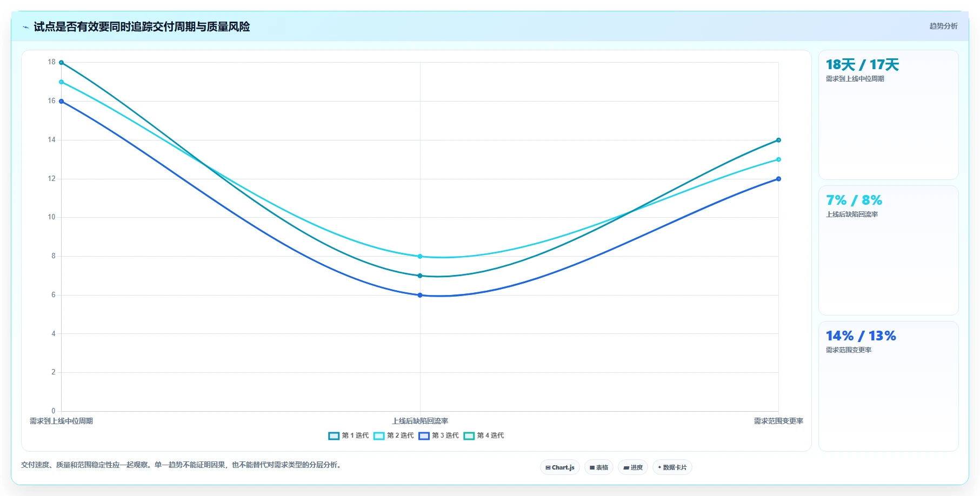Select the 第 3 迭代 data point at value 16
The height and width of the screenshot is (496, 980).
(61, 101)
